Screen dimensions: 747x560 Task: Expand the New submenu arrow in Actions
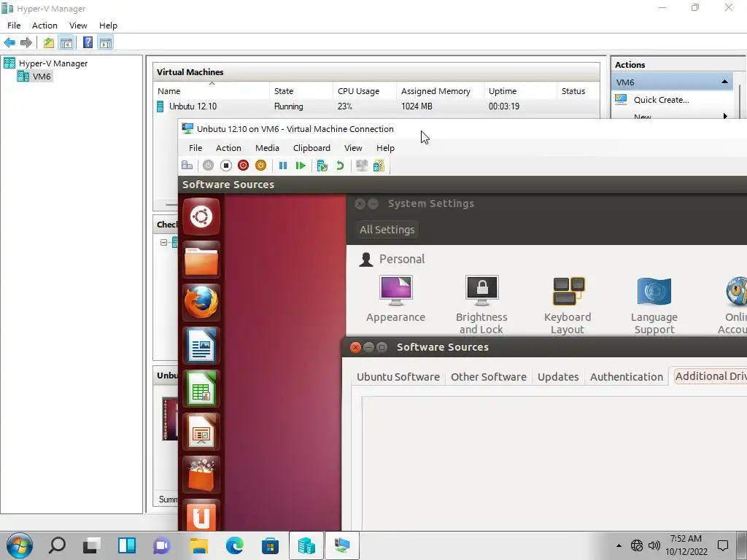click(x=725, y=116)
